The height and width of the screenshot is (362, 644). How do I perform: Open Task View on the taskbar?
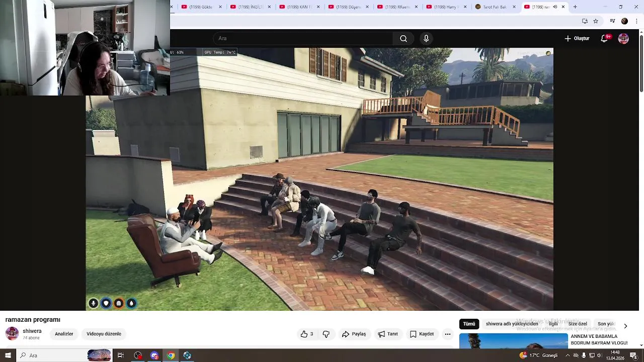point(121,355)
